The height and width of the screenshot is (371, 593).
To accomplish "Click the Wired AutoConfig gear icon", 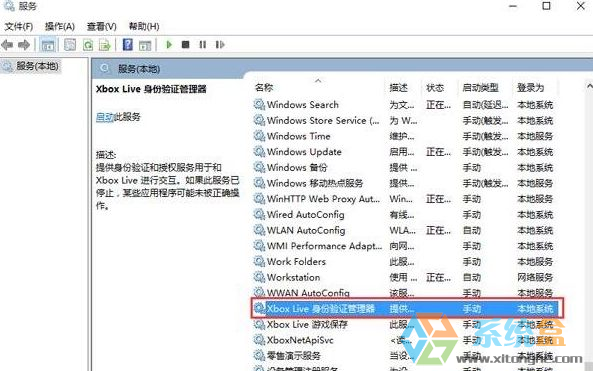I will pos(259,214).
